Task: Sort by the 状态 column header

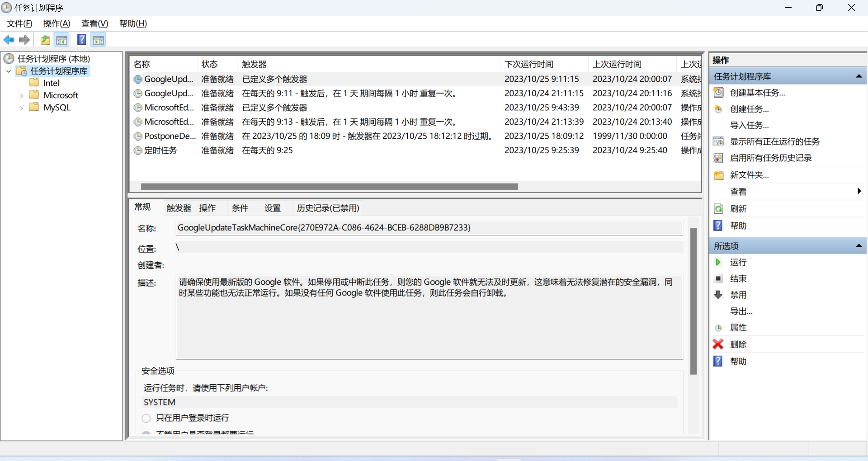Action: tap(217, 64)
